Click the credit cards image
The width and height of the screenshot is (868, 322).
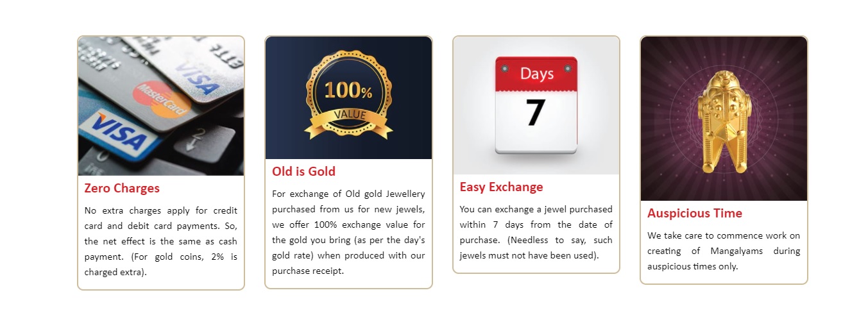click(x=161, y=106)
